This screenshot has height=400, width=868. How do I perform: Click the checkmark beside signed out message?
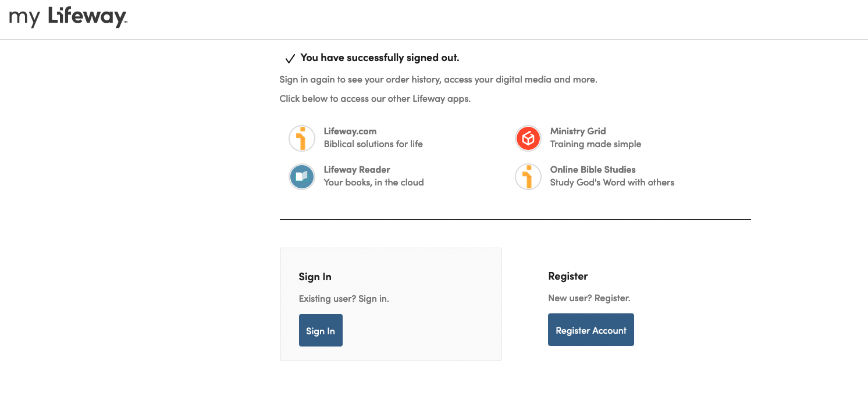click(x=290, y=59)
